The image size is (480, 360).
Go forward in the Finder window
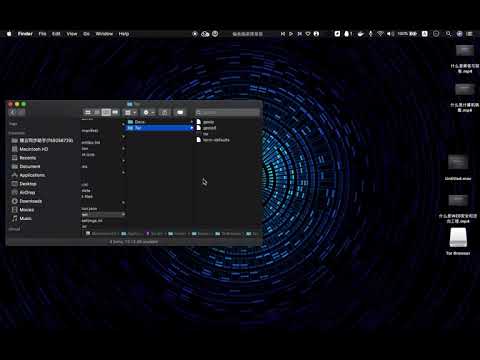[21, 113]
